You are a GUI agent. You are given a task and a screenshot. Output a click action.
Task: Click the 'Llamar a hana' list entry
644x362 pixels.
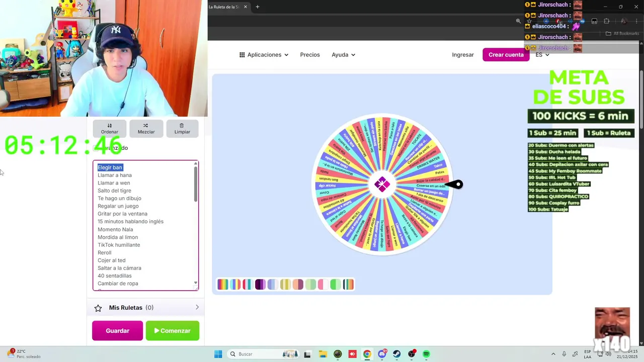tap(115, 175)
